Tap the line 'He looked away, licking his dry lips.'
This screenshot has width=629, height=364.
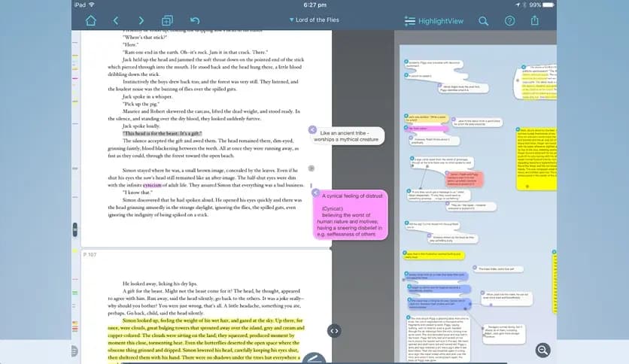coord(160,284)
